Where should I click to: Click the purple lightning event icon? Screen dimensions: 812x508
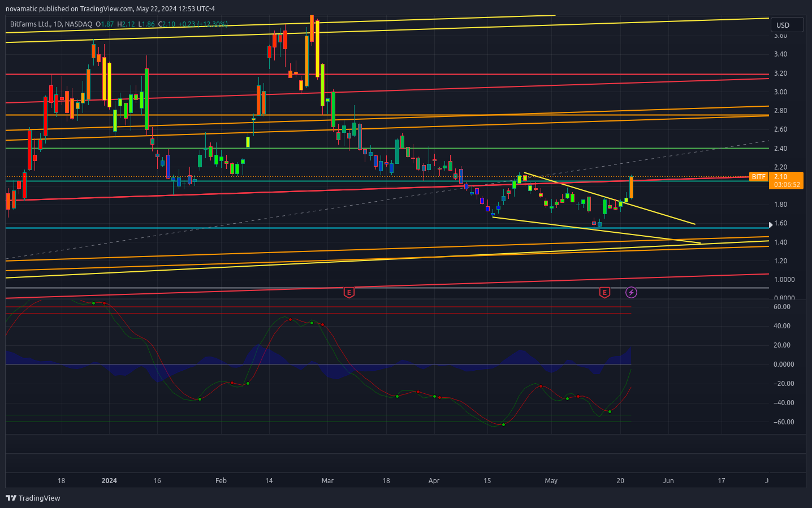(632, 292)
